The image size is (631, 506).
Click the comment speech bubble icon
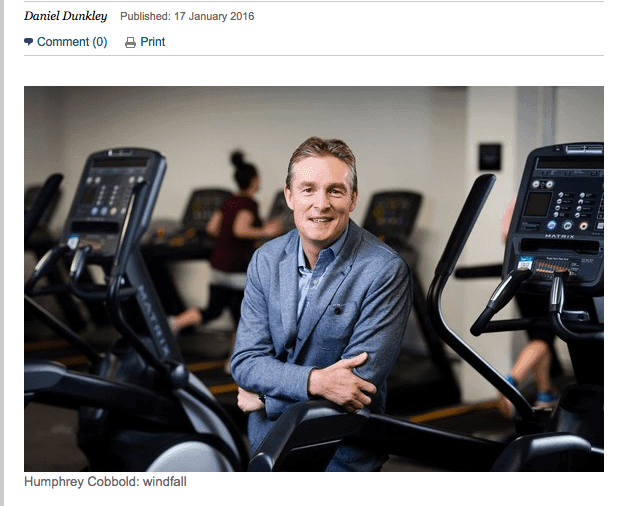pyautogui.click(x=29, y=41)
